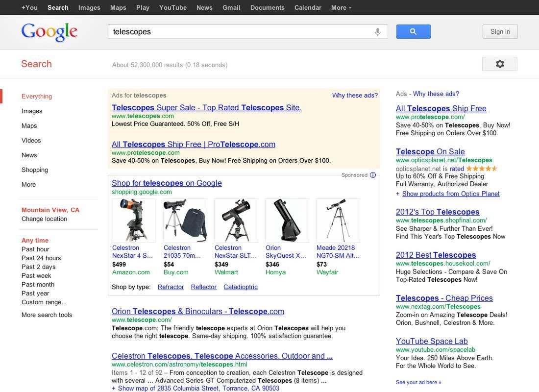
Task: Open Gmail in the top bar
Action: (x=231, y=7)
